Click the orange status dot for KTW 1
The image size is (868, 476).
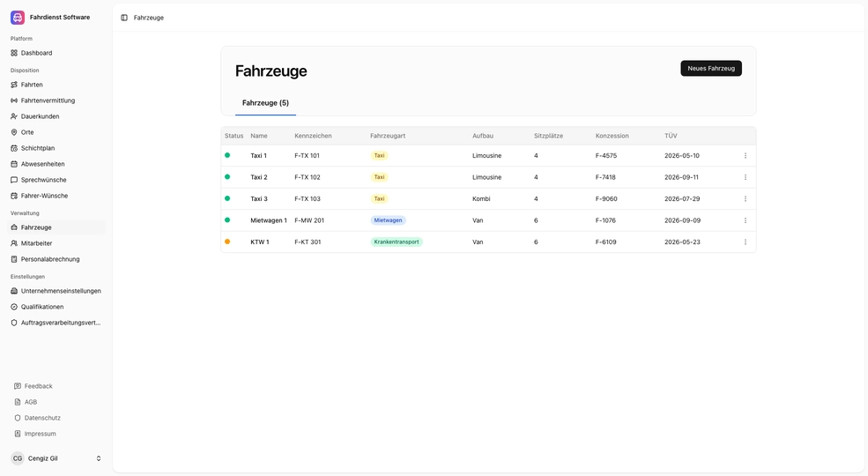click(x=227, y=242)
